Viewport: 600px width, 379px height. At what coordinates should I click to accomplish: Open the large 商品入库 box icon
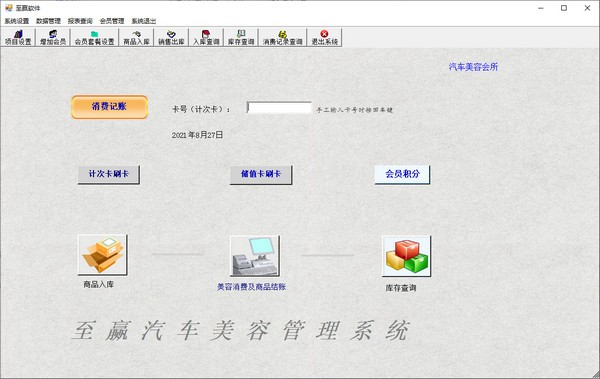[102, 255]
